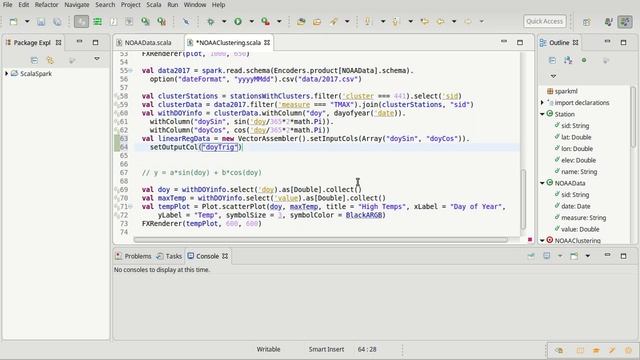This screenshot has height=360, width=640.
Task: Open the Debug configurations dropdown arrow
Action: pyautogui.click(x=224, y=21)
